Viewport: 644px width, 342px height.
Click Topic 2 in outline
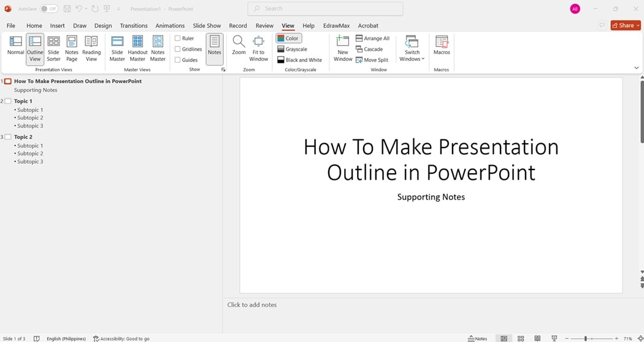pyautogui.click(x=23, y=137)
